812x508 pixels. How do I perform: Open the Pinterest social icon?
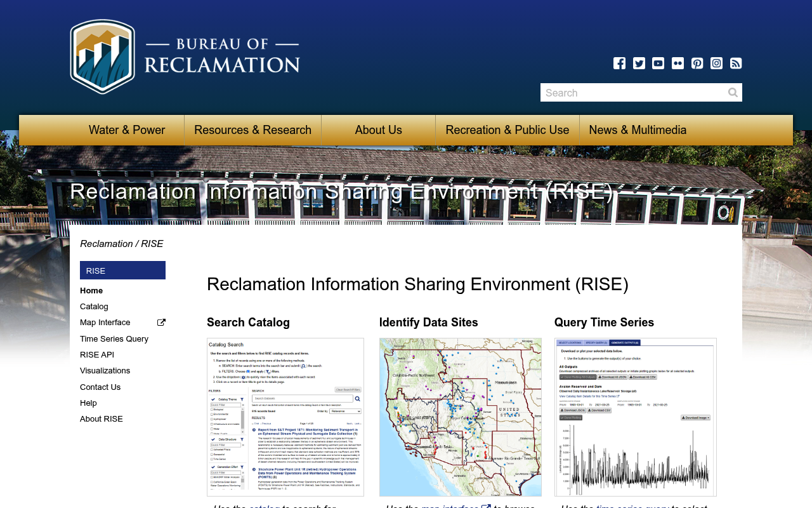697,63
